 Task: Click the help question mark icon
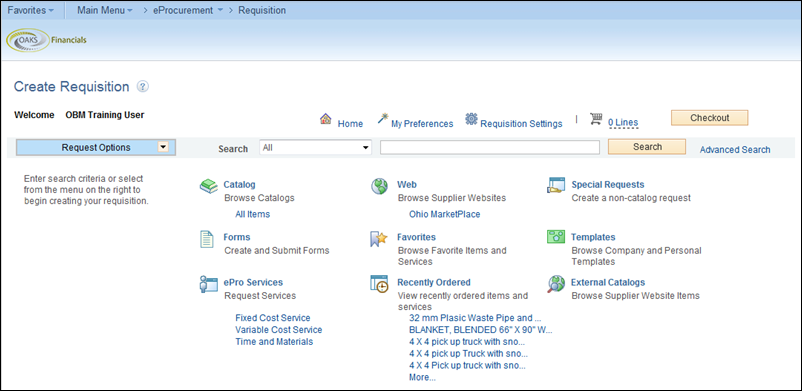(143, 87)
